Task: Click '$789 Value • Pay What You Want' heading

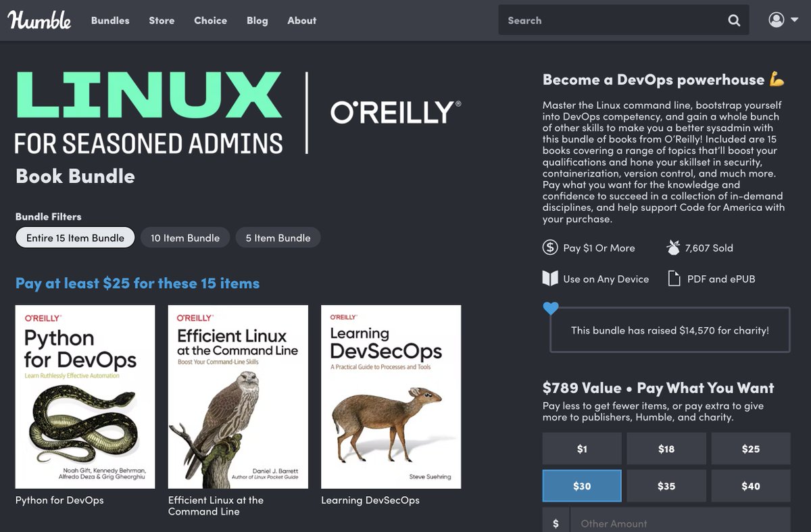Action: point(658,388)
